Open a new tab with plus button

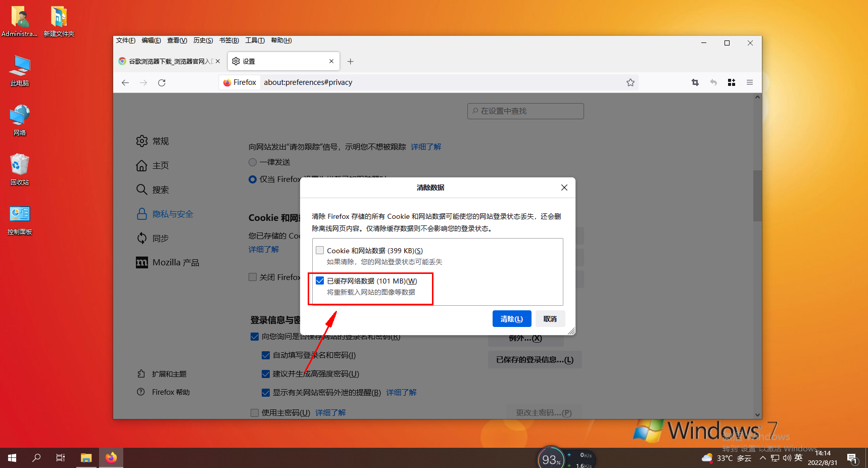click(351, 61)
